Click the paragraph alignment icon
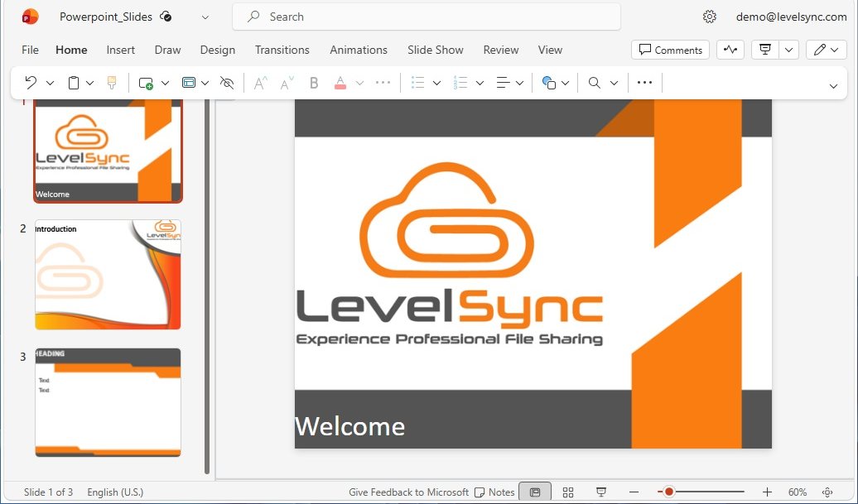This screenshot has width=858, height=504. pos(503,83)
